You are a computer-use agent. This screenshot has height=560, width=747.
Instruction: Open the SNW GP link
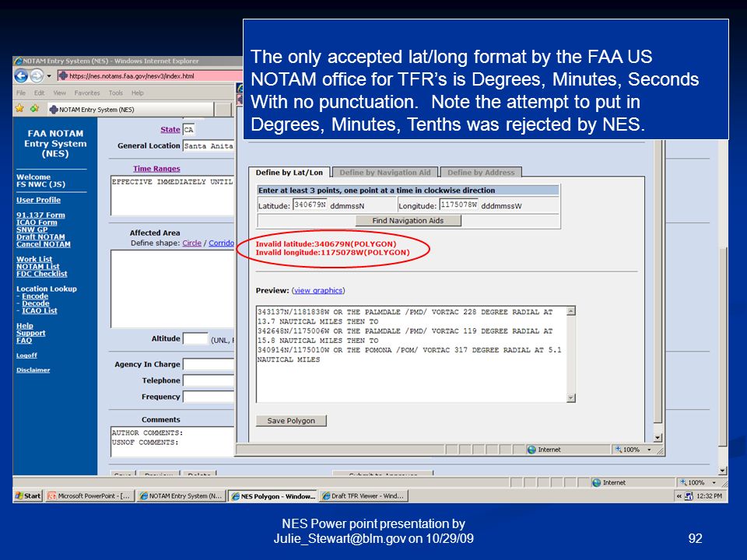pos(32,229)
